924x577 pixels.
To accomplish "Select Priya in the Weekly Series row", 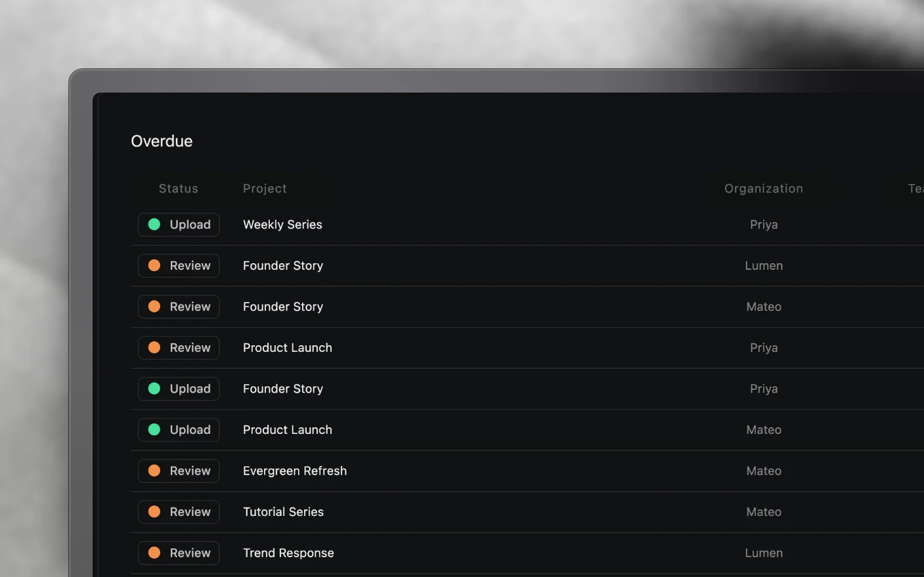I will (x=764, y=224).
